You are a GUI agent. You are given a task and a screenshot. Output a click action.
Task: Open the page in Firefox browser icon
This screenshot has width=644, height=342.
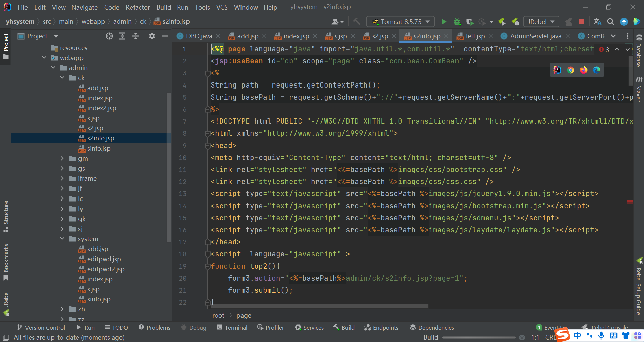pos(584,70)
